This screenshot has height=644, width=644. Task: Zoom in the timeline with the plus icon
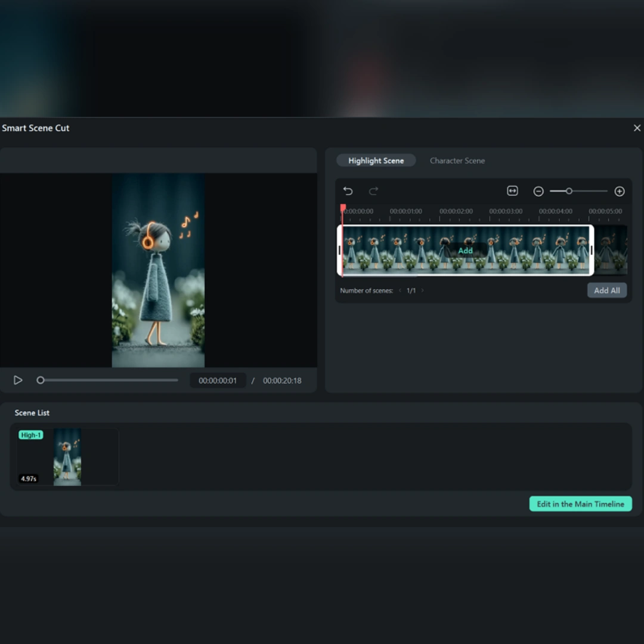tap(620, 191)
